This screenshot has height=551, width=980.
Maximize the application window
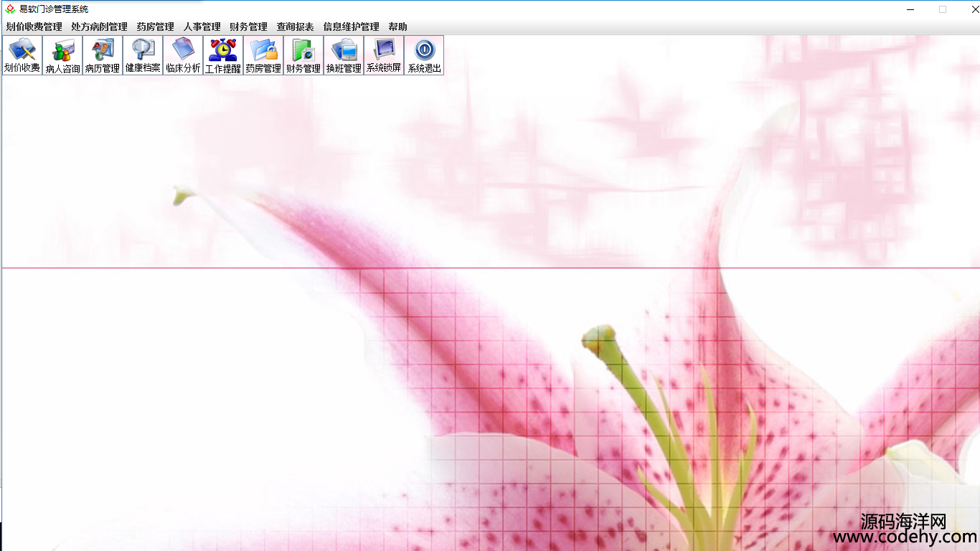point(943,9)
